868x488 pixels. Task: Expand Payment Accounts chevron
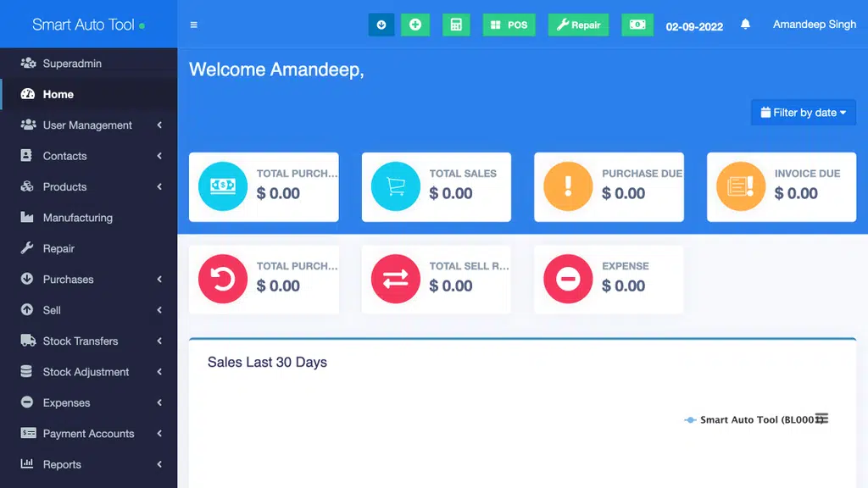(x=159, y=434)
